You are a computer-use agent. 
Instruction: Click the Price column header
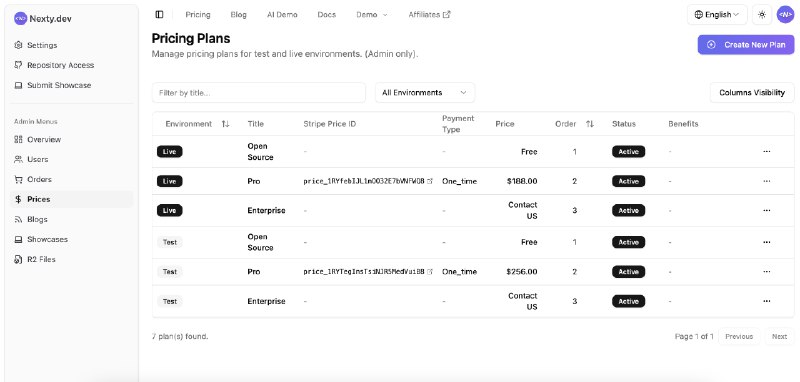505,124
